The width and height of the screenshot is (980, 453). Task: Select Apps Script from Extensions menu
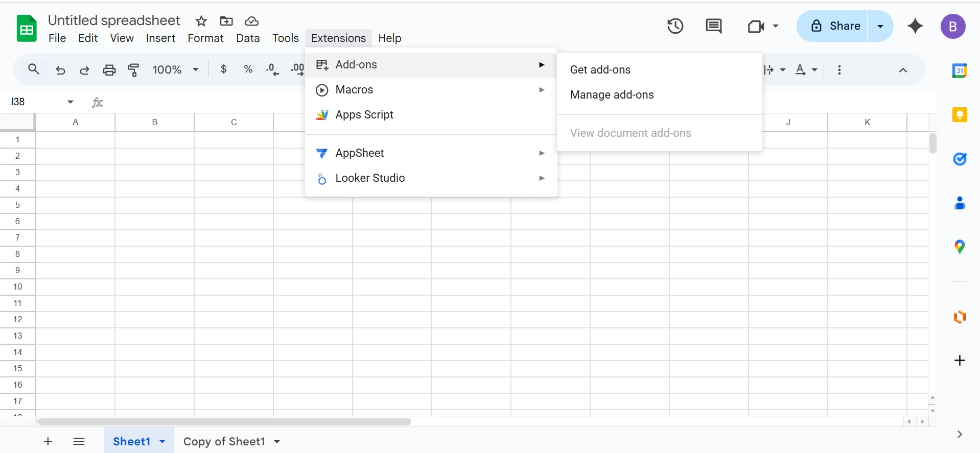coord(364,115)
